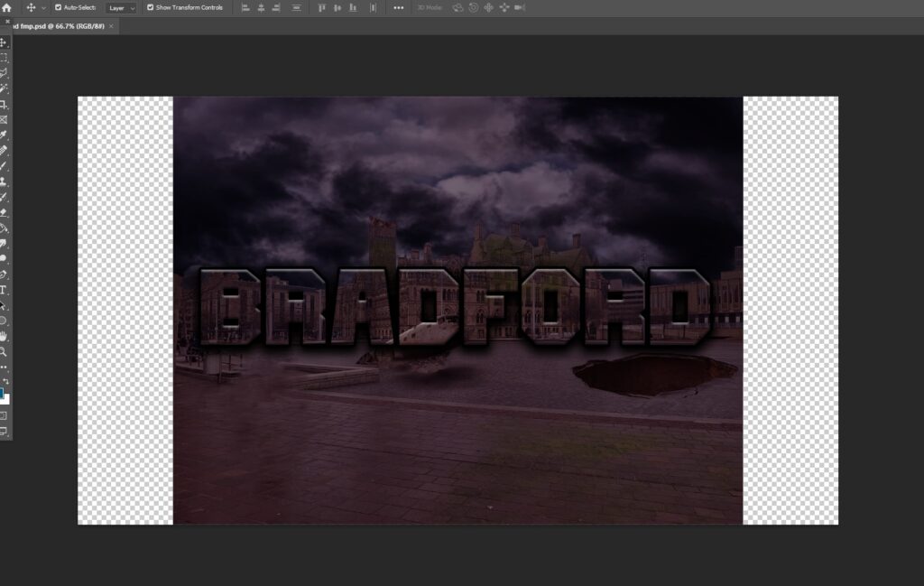Click the foreground color swatch
This screenshot has width=924, height=586.
click(2, 392)
